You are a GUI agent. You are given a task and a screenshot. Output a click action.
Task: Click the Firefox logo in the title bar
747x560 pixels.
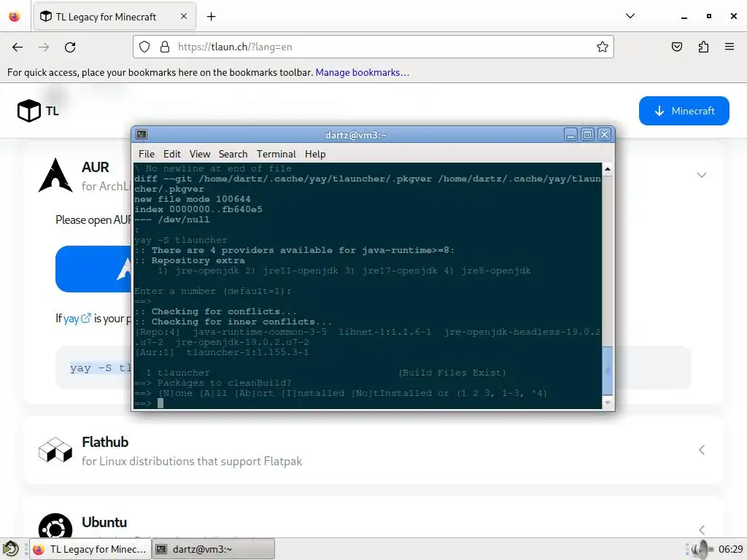click(x=15, y=16)
